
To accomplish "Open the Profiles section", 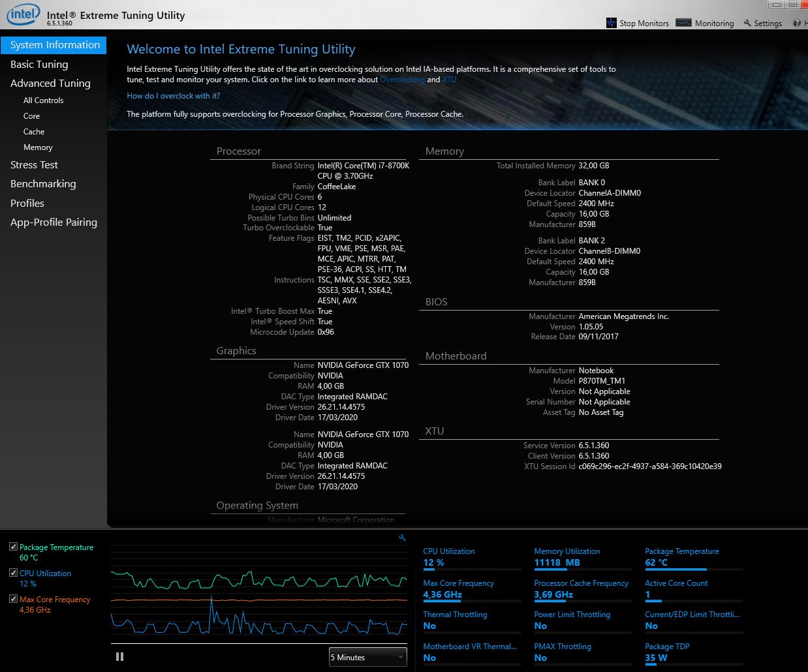I will point(27,203).
